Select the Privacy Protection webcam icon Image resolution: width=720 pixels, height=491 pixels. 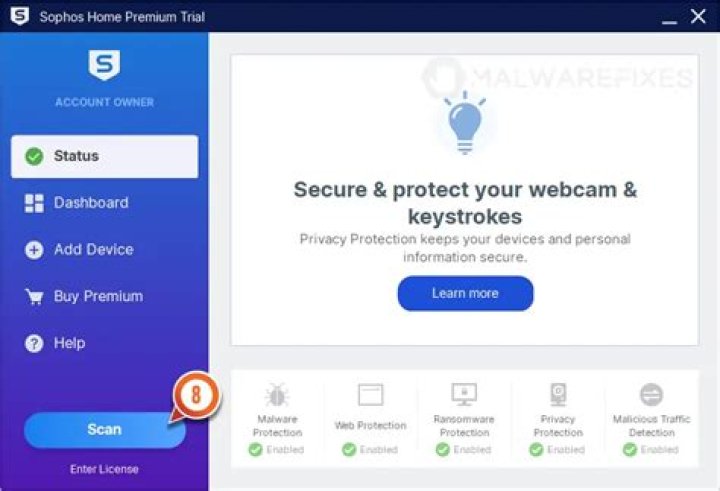click(558, 395)
